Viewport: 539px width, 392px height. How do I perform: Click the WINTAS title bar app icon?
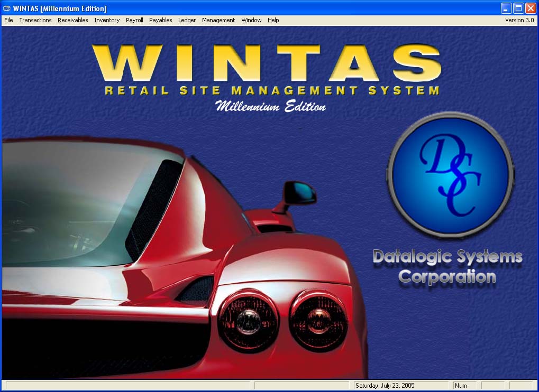click(x=6, y=8)
